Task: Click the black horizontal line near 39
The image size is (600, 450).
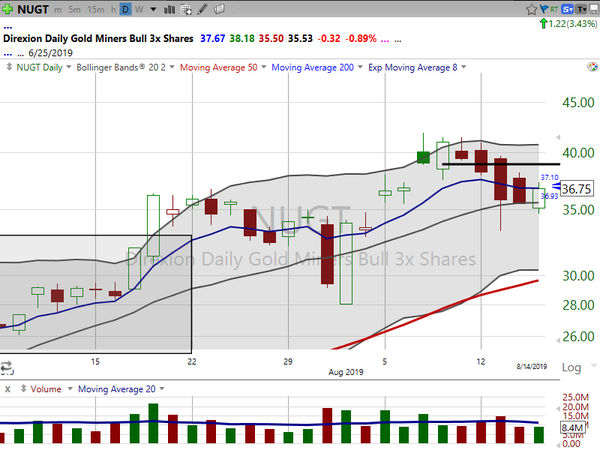Action: point(500,163)
